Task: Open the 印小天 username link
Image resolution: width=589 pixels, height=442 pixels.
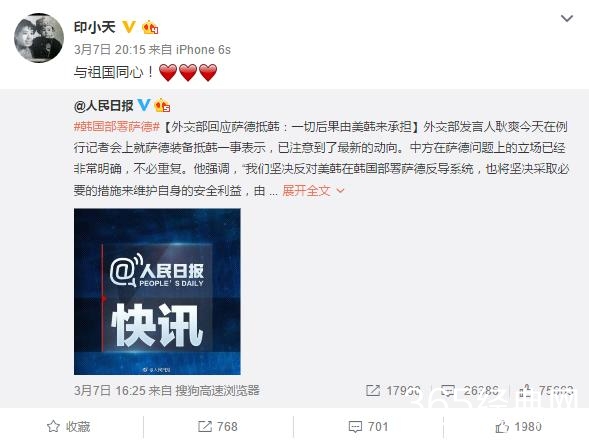Action: (94, 28)
